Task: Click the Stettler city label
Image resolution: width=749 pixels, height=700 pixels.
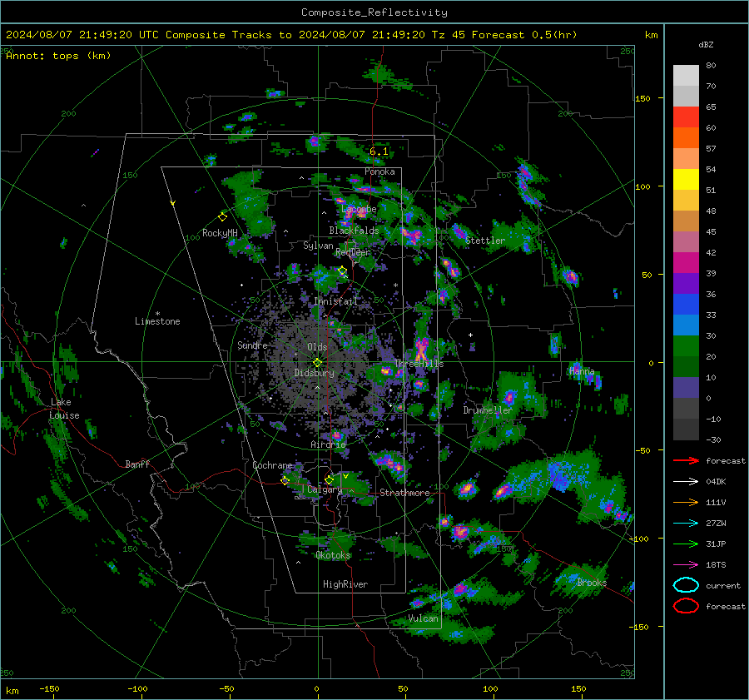Action: point(485,241)
